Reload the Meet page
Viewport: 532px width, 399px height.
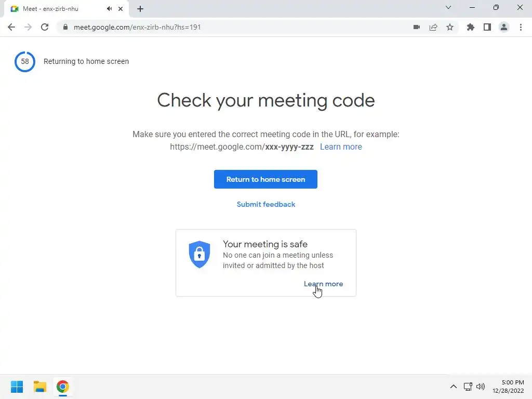click(x=45, y=27)
